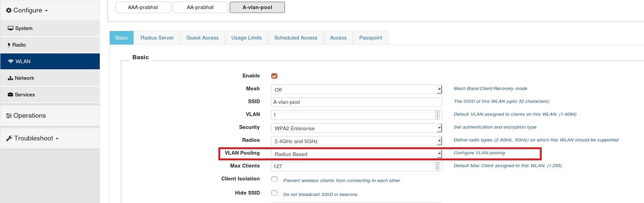Select the WLAN menu item

click(x=50, y=61)
